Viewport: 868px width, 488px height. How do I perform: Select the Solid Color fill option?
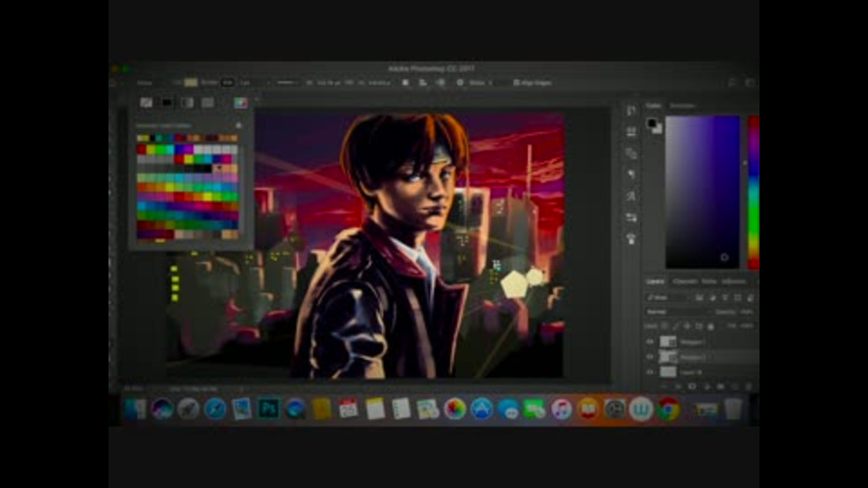pyautogui.click(x=166, y=102)
